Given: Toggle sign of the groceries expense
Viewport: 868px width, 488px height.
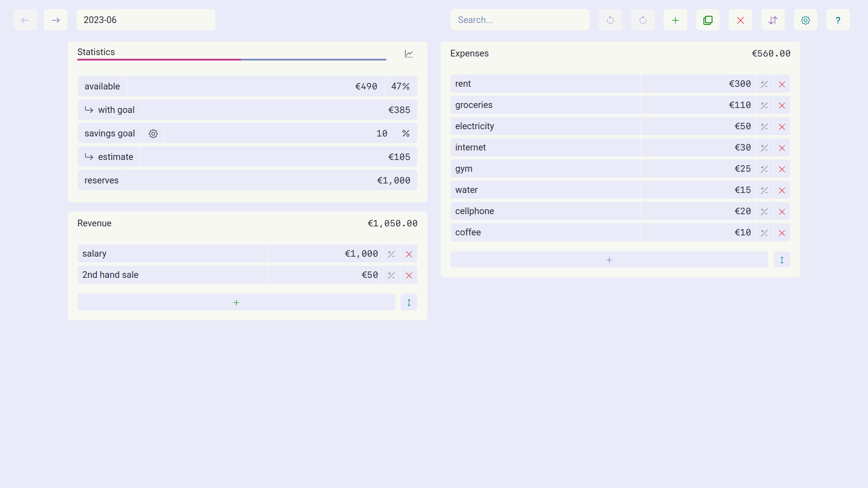Looking at the screenshot, I should 764,105.
